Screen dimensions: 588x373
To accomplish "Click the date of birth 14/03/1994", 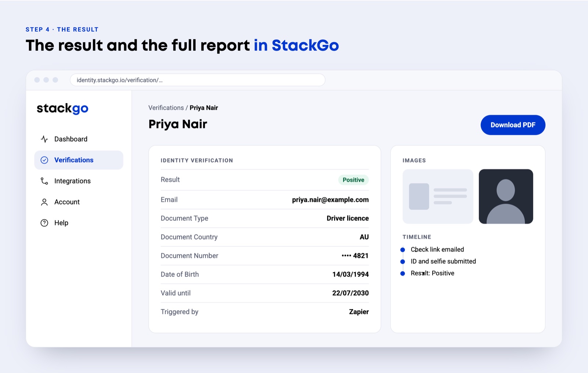I will pos(351,274).
